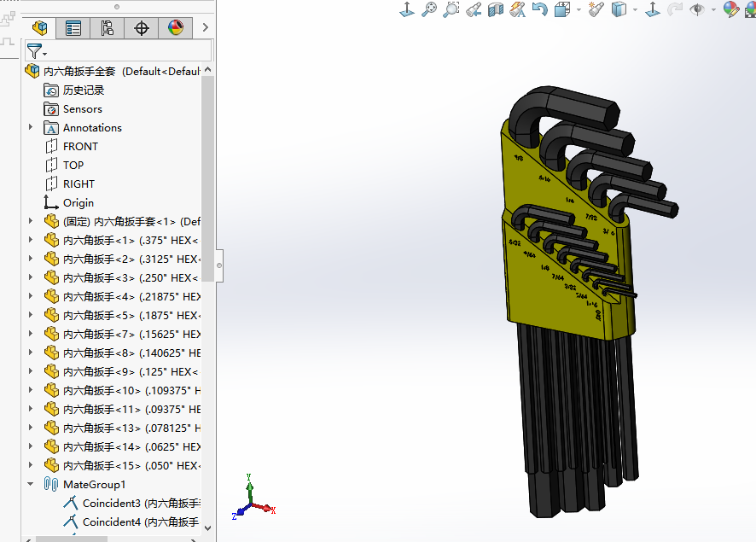Select the Coincident3 mate
756x542 pixels.
click(141, 504)
